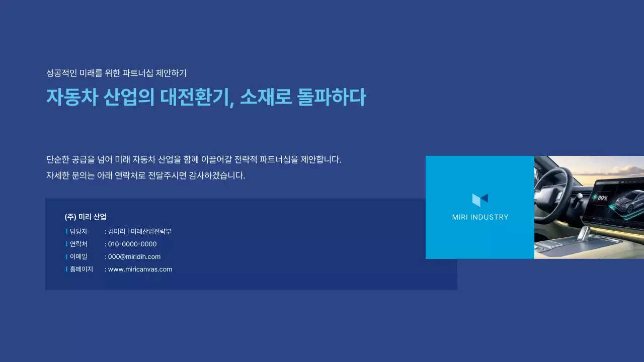Open the website www.miricanvas.com
Screen dimensions: 644x362
139,269
